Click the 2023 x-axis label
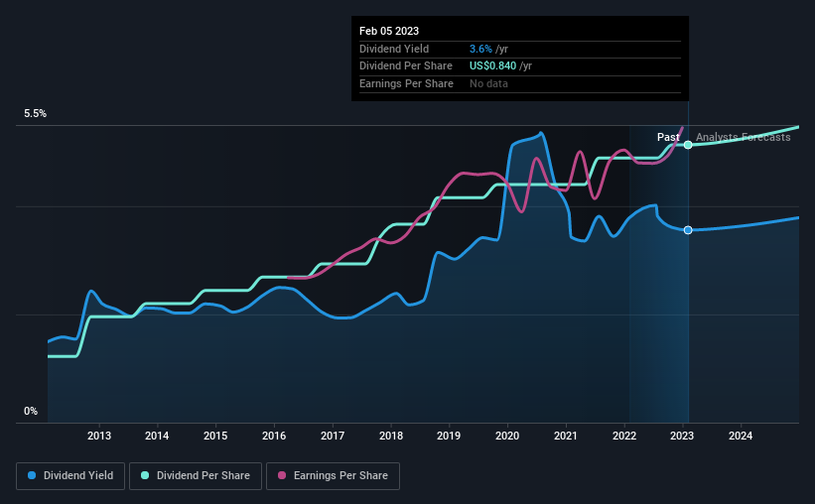815x504 pixels. tap(682, 436)
